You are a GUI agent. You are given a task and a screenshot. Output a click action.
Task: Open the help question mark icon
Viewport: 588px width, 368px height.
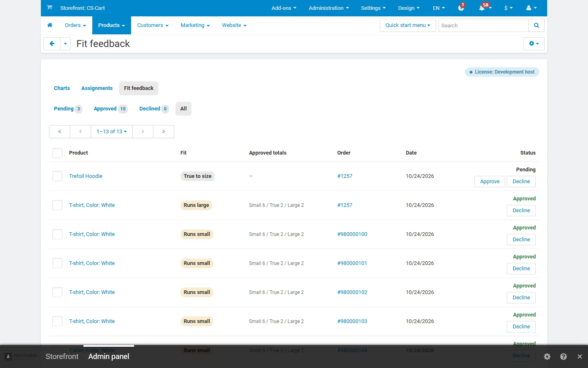click(x=563, y=357)
